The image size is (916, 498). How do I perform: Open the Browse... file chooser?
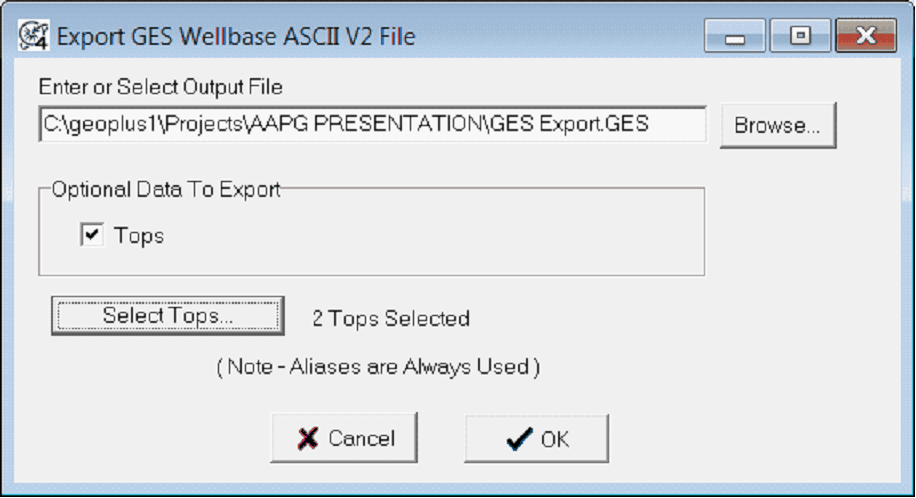[777, 125]
